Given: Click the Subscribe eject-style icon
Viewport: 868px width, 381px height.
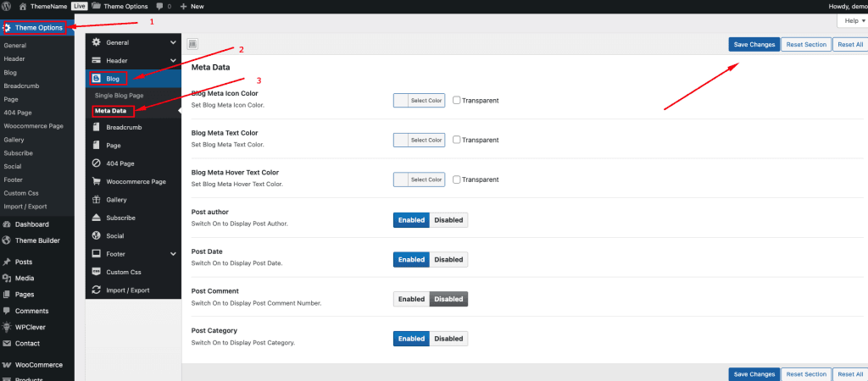Looking at the screenshot, I should [97, 218].
